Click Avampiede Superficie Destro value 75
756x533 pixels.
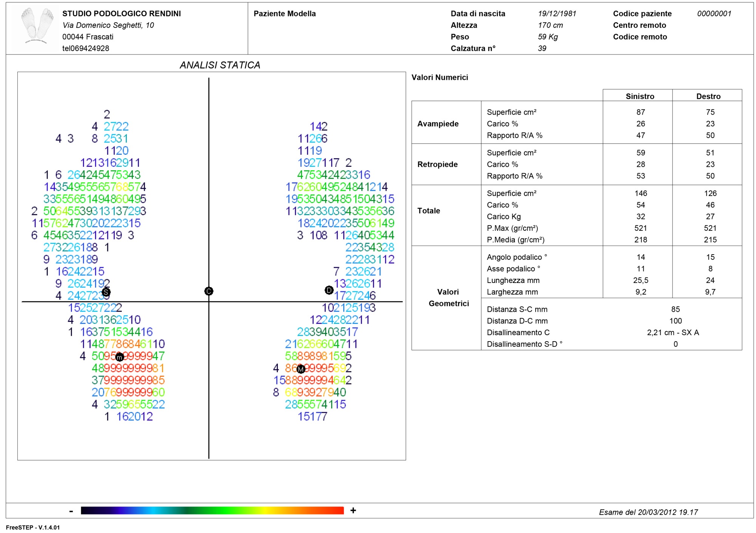(x=710, y=112)
